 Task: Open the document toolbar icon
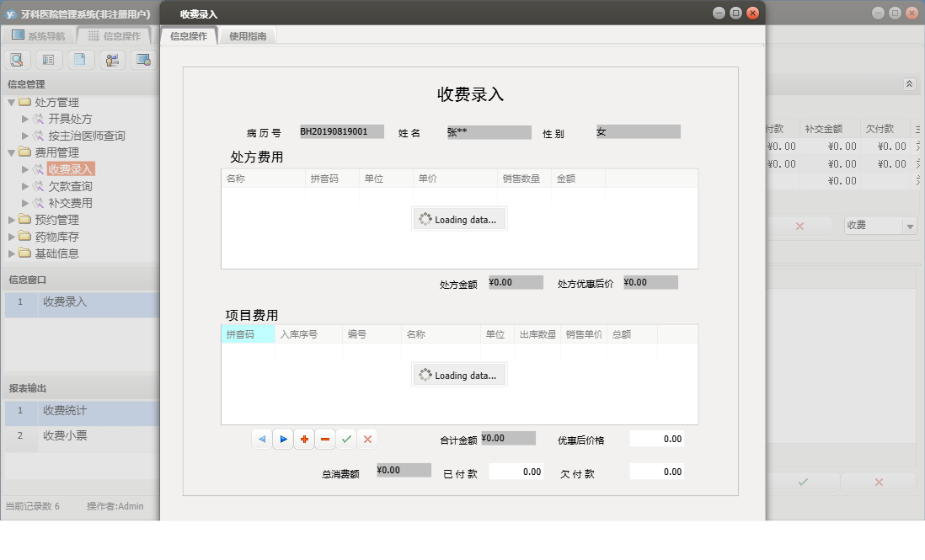point(81,59)
